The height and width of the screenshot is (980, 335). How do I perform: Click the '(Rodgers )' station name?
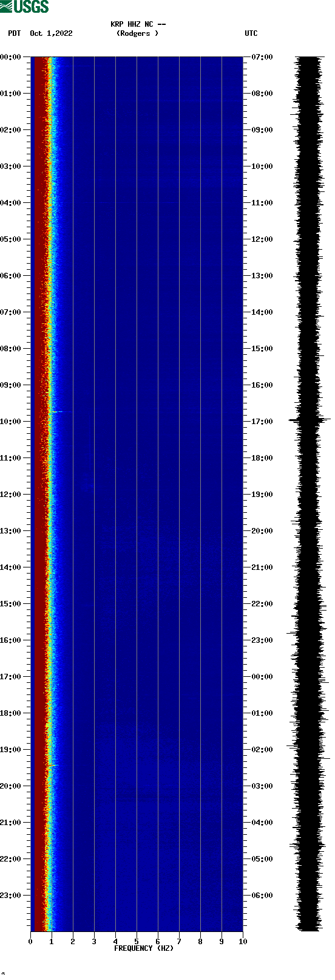coord(138,33)
